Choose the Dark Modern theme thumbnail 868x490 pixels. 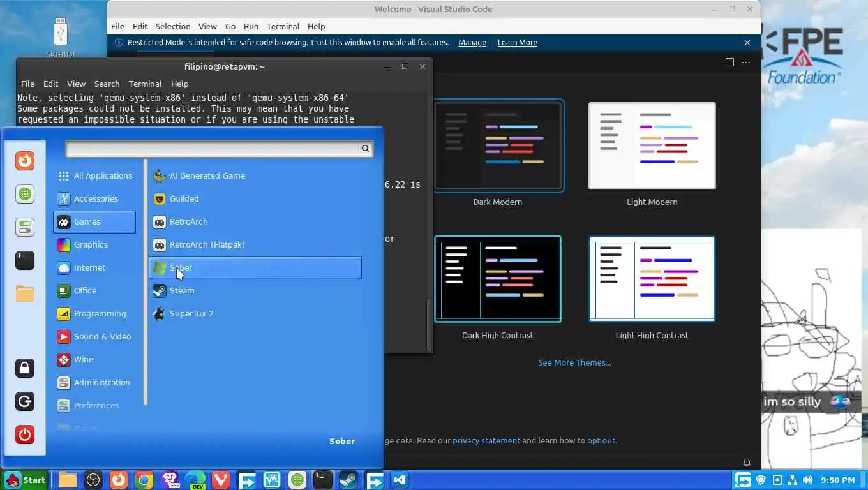[x=498, y=146]
